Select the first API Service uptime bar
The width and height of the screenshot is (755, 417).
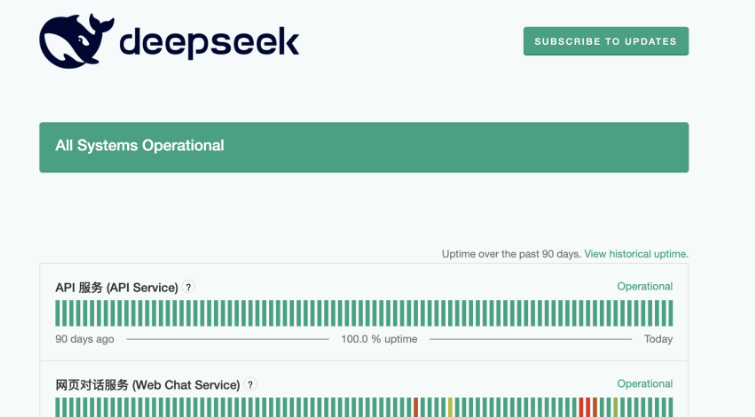pyautogui.click(x=58, y=313)
